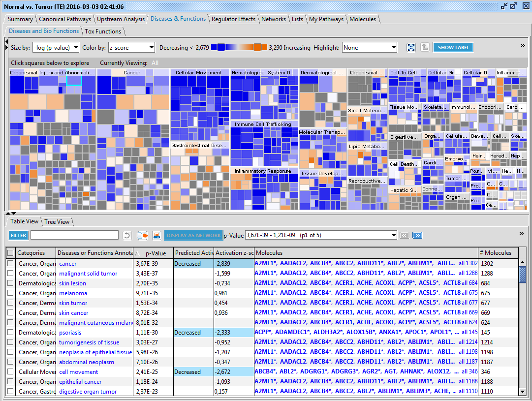532x401 pixels.
Task: Click the print table icon
Action: (x=157, y=235)
